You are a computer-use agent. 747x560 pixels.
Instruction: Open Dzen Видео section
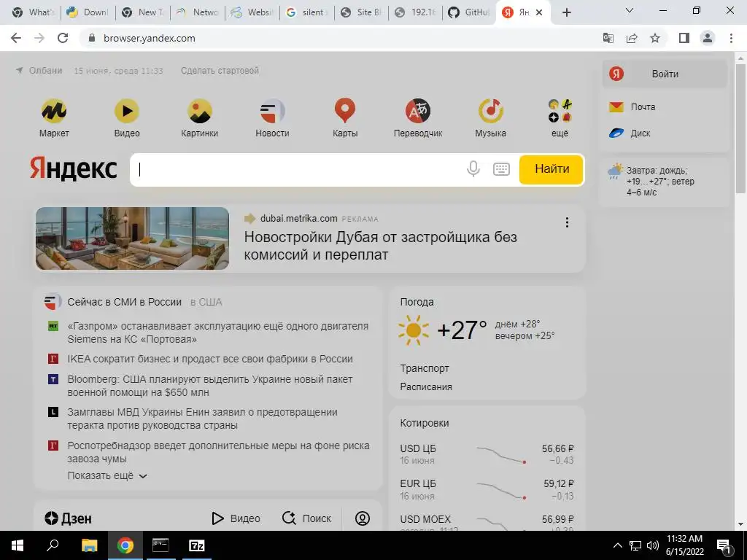[x=236, y=518]
